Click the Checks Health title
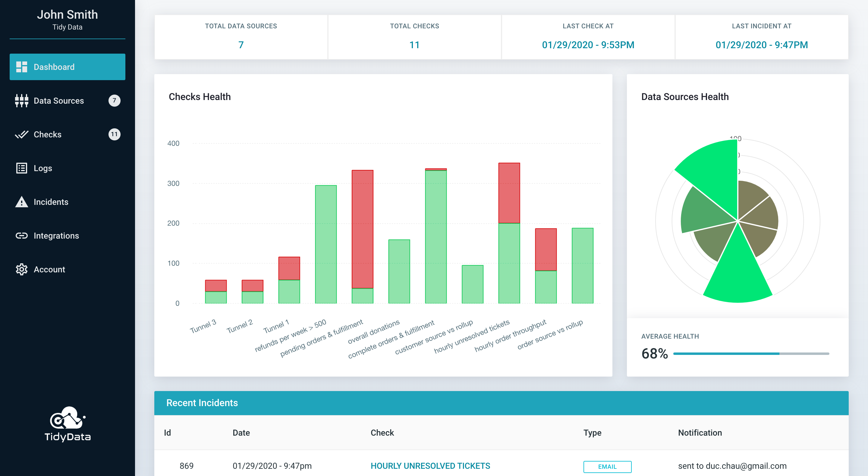This screenshot has height=476, width=868. pyautogui.click(x=200, y=97)
